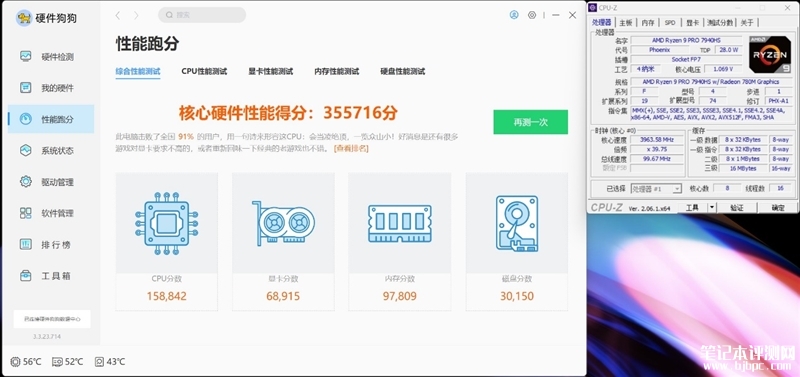This screenshot has width=800, height=377.
Task: Open 系统状态 in the sidebar
Action: (x=51, y=150)
